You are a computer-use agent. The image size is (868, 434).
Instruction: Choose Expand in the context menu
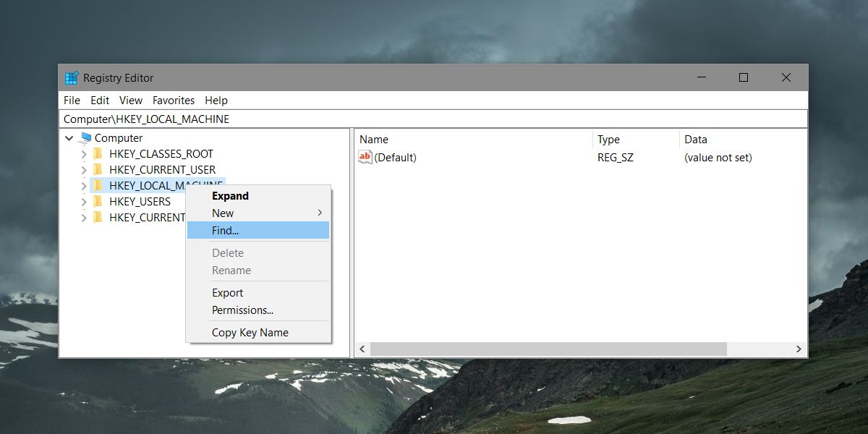[x=258, y=196]
